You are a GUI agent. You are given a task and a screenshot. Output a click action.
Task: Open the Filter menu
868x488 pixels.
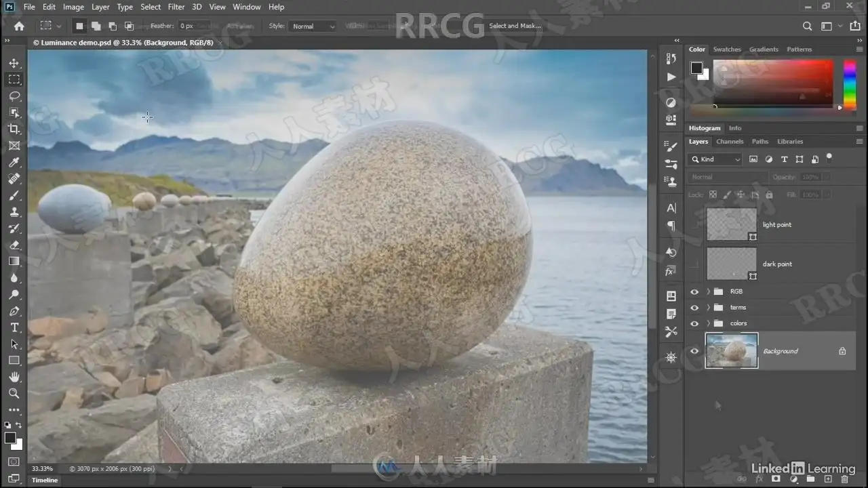click(x=176, y=7)
